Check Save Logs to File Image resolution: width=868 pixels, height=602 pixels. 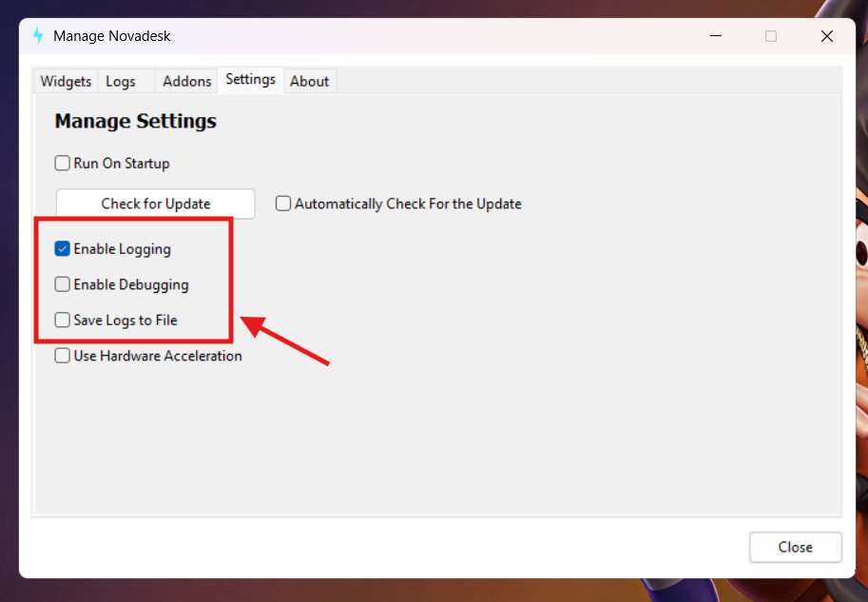pos(62,320)
